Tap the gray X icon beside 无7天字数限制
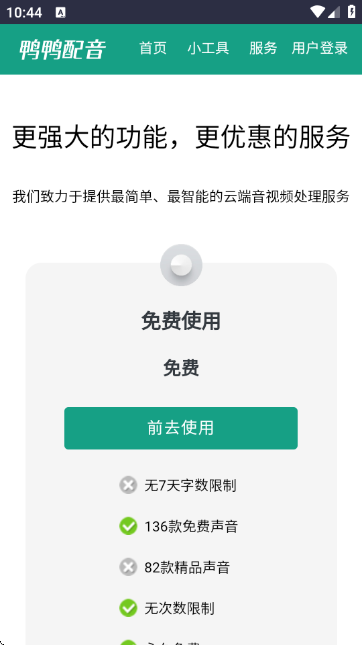 (128, 485)
